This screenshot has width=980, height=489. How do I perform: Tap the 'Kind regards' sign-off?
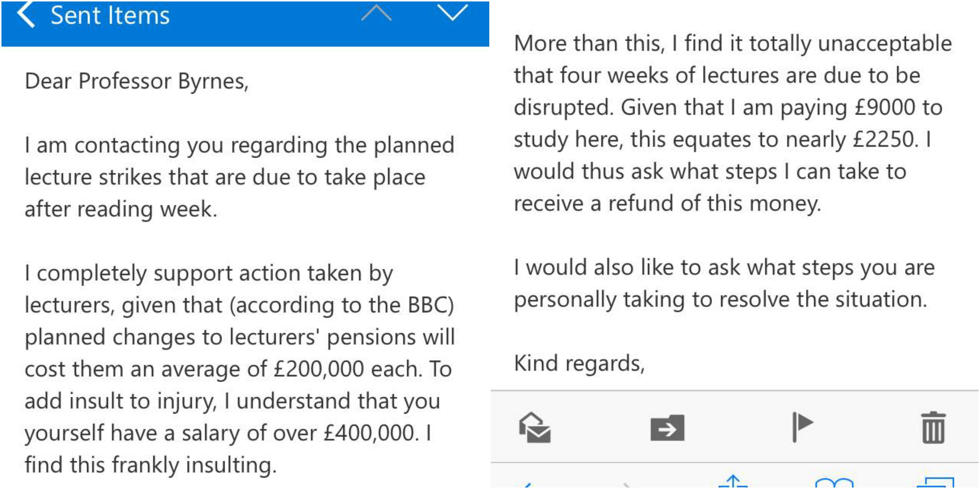(579, 363)
